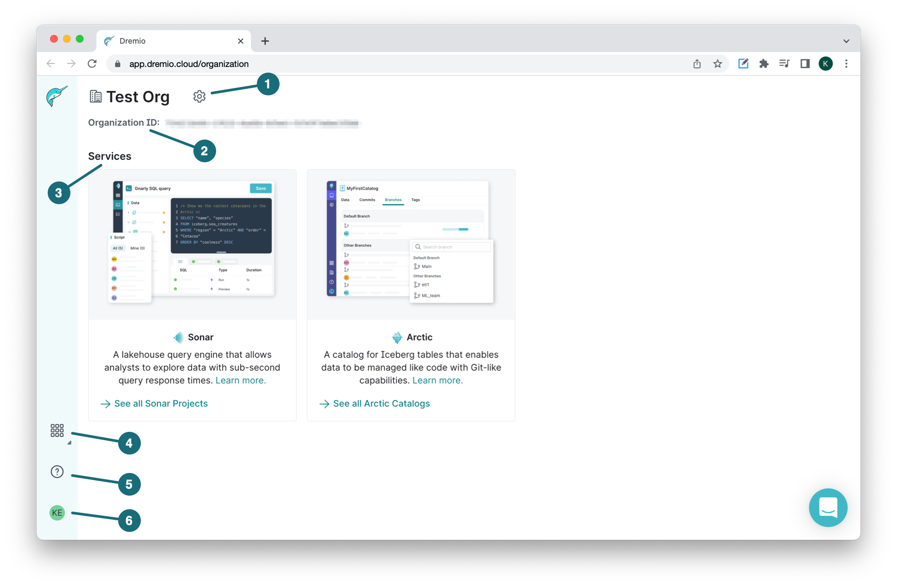This screenshot has height=588, width=897.
Task: Click the share icon in the toolbar
Action: pos(697,63)
